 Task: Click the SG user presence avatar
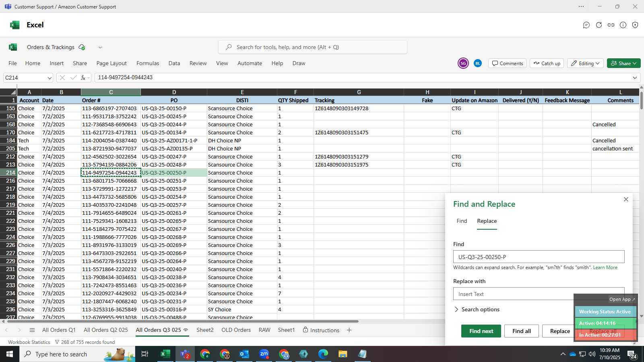pos(463,63)
